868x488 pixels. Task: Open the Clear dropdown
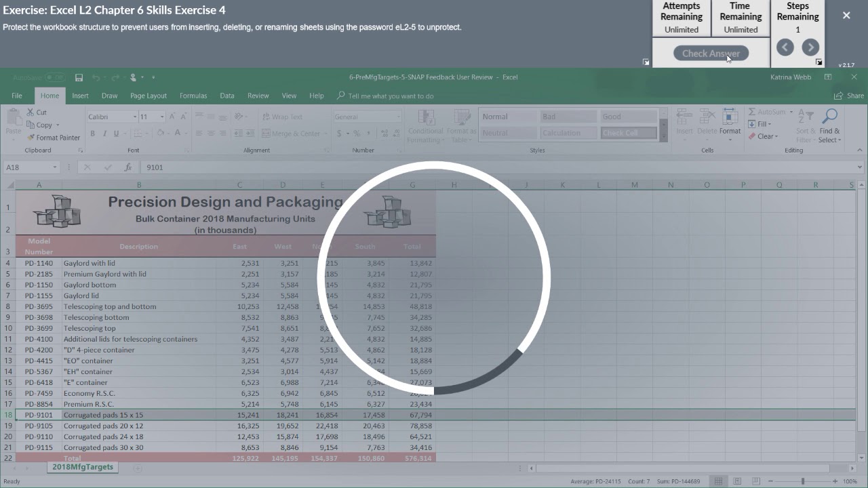click(776, 136)
